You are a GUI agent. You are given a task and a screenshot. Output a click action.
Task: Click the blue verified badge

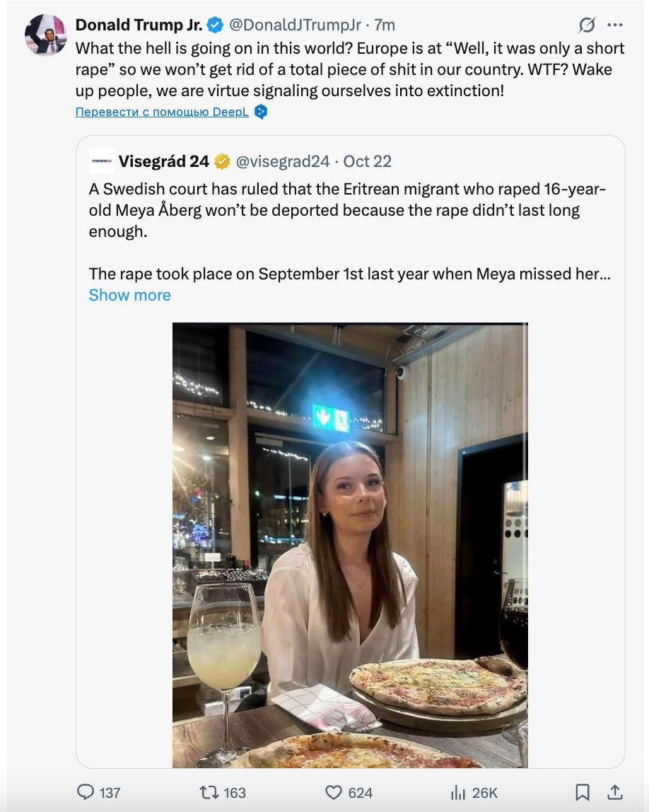[x=216, y=25]
